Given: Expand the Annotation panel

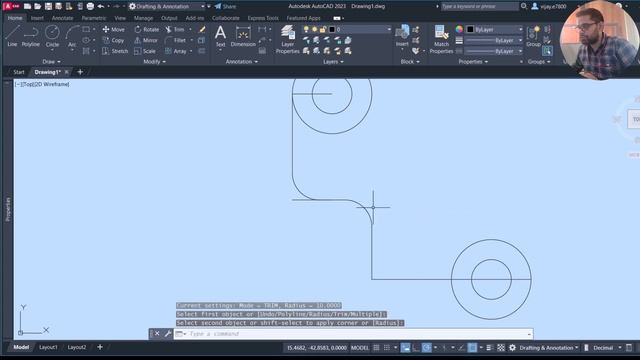Looking at the screenshot, I should click(242, 62).
